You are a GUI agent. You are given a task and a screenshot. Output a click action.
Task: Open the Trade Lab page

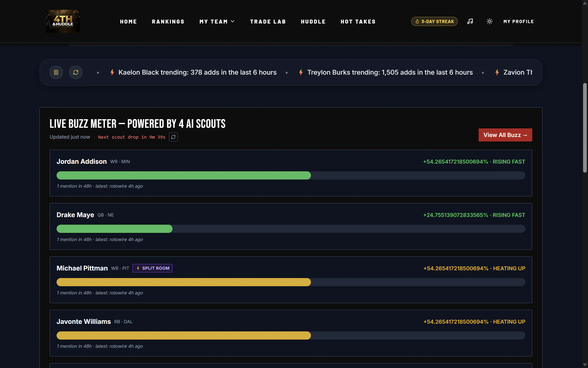coord(268,22)
